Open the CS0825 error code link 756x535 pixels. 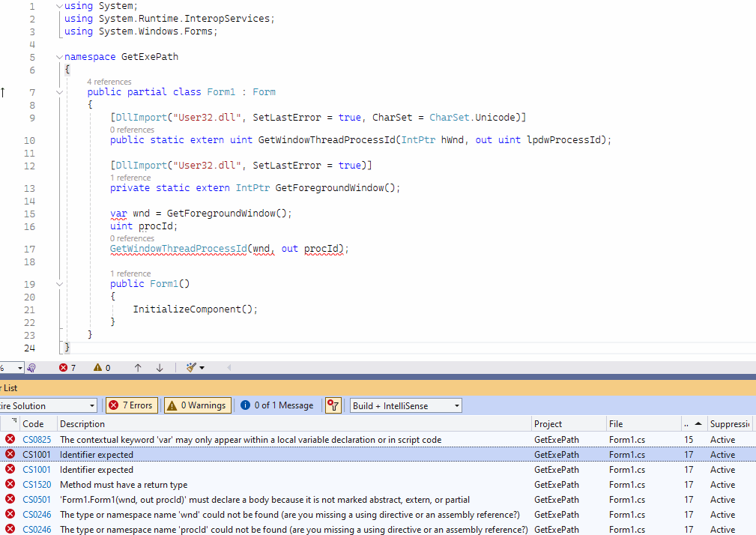(x=37, y=440)
